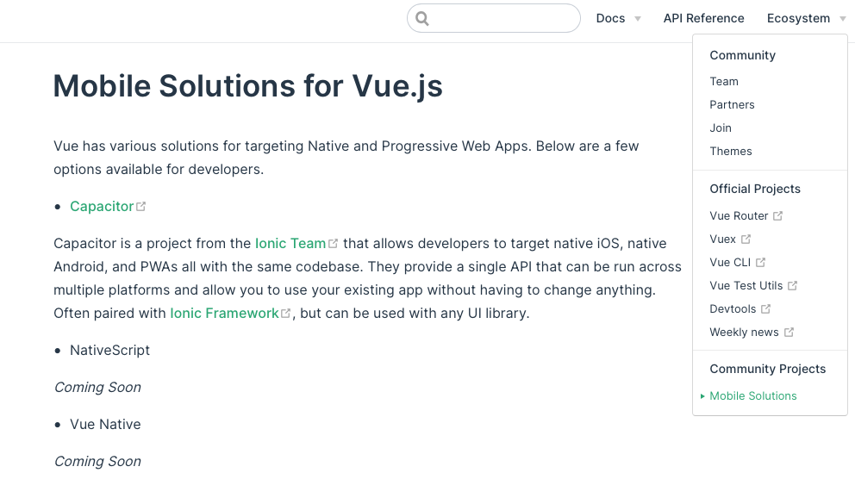855x504 pixels.
Task: Click external-link icon beside Vuex
Action: pyautogui.click(x=746, y=240)
